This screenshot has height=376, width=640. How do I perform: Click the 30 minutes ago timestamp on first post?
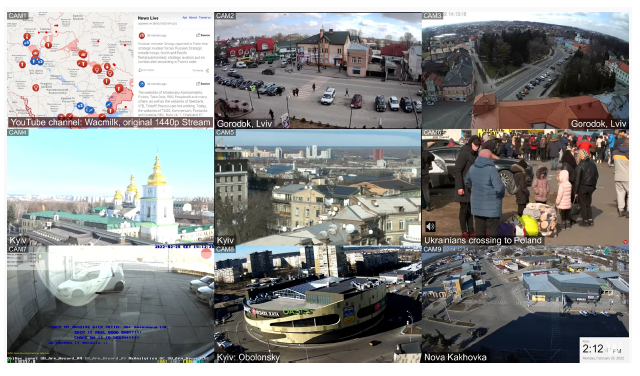click(157, 36)
